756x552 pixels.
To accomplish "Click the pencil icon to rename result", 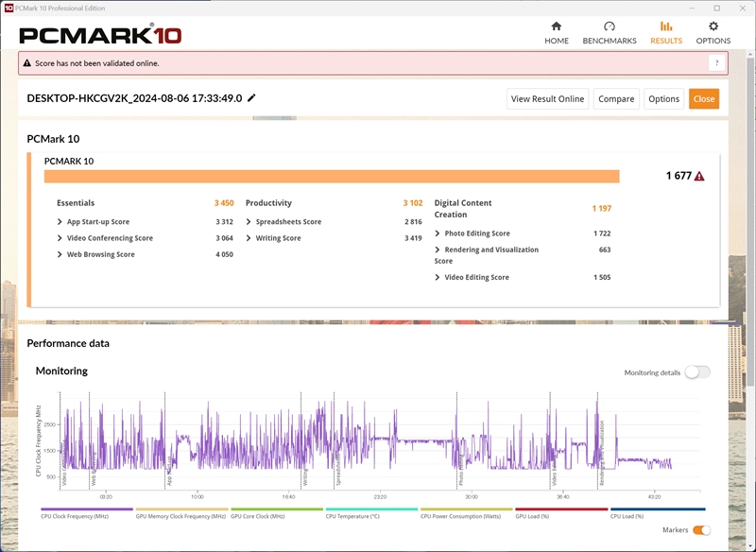I will [x=251, y=98].
